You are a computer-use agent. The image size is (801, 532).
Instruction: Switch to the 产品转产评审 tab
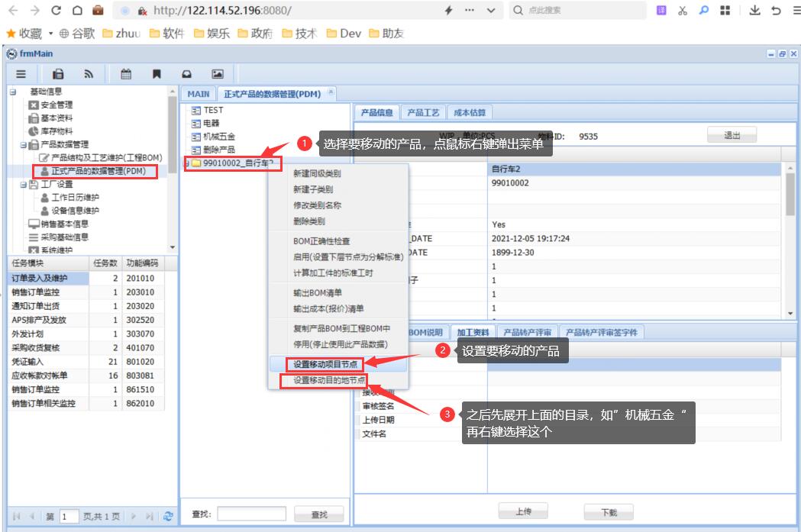pyautogui.click(x=527, y=332)
